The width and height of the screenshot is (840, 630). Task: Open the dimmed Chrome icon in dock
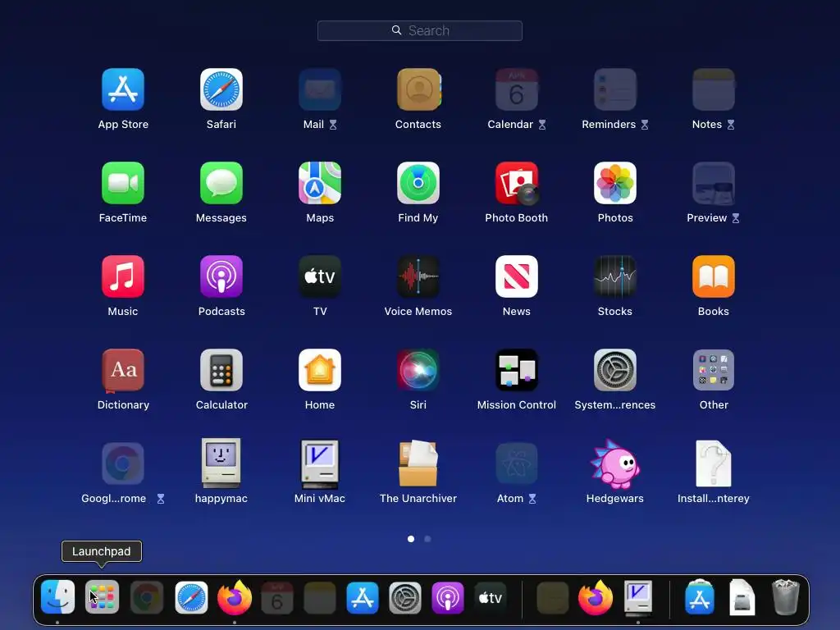pos(146,597)
